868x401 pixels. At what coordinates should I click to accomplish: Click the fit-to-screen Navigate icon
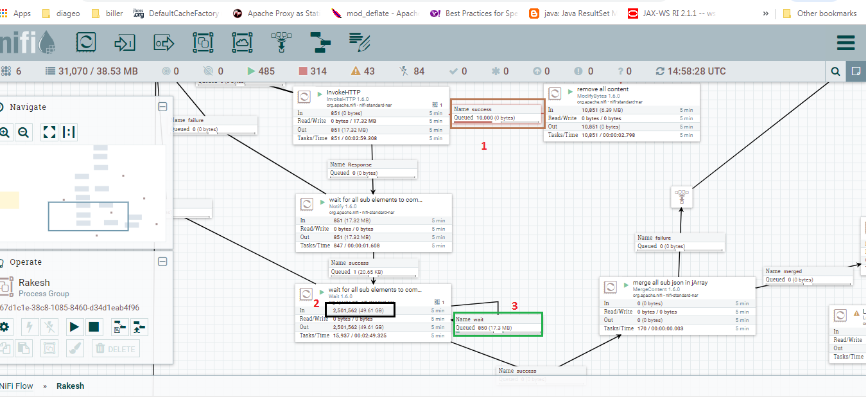click(x=49, y=132)
